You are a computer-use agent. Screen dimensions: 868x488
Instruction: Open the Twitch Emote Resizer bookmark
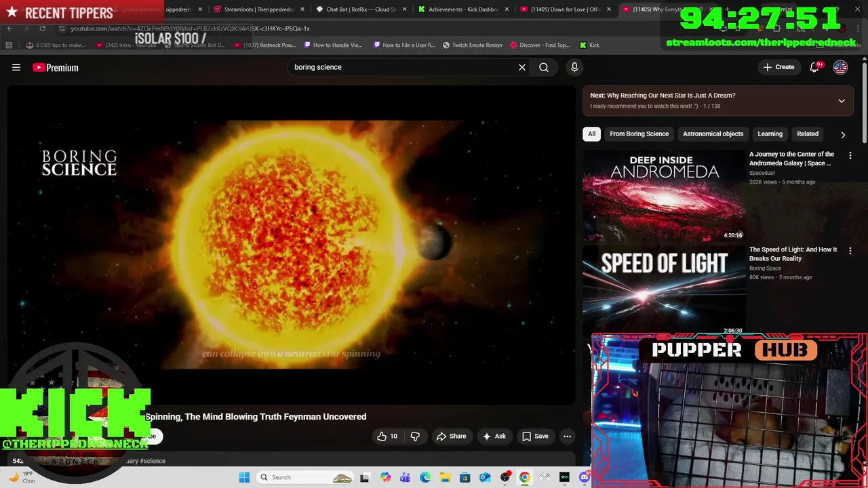pos(473,45)
